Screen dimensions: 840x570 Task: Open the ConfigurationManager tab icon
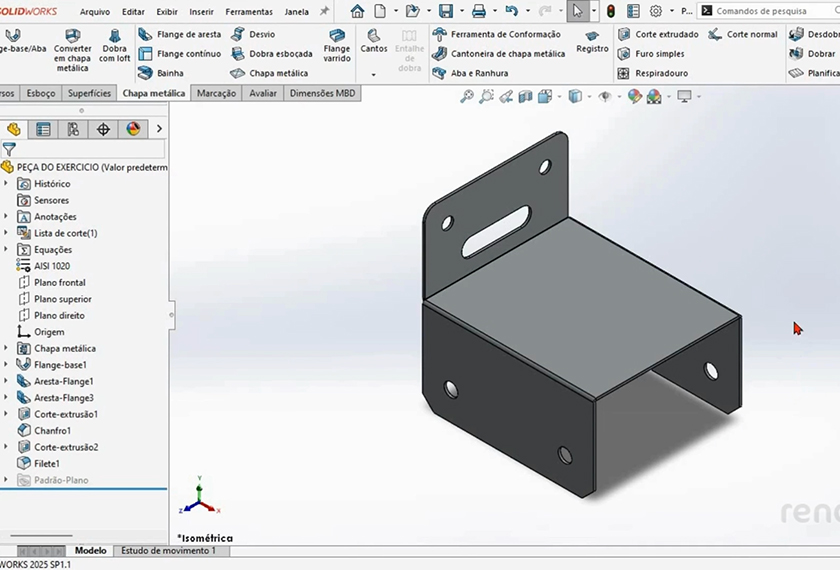coord(73,129)
